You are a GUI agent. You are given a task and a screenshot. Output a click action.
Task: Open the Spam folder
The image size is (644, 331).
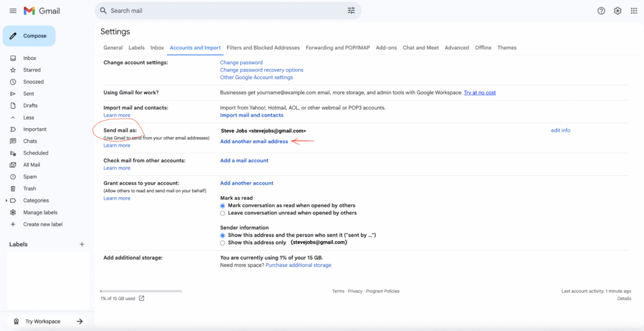[30, 176]
